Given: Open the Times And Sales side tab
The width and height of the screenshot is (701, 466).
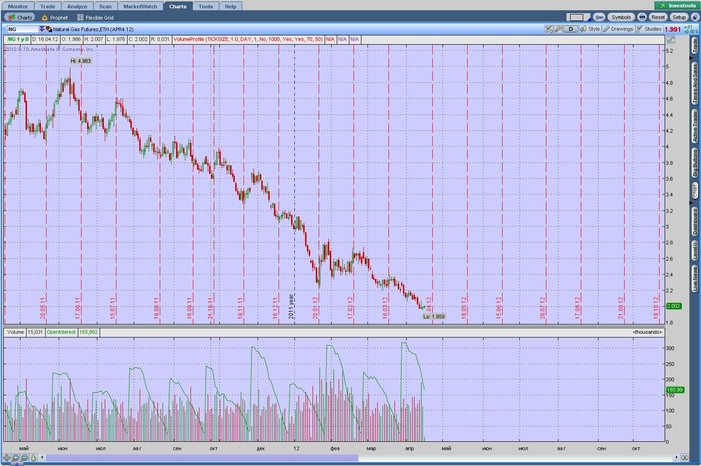Looking at the screenshot, I should click(695, 83).
